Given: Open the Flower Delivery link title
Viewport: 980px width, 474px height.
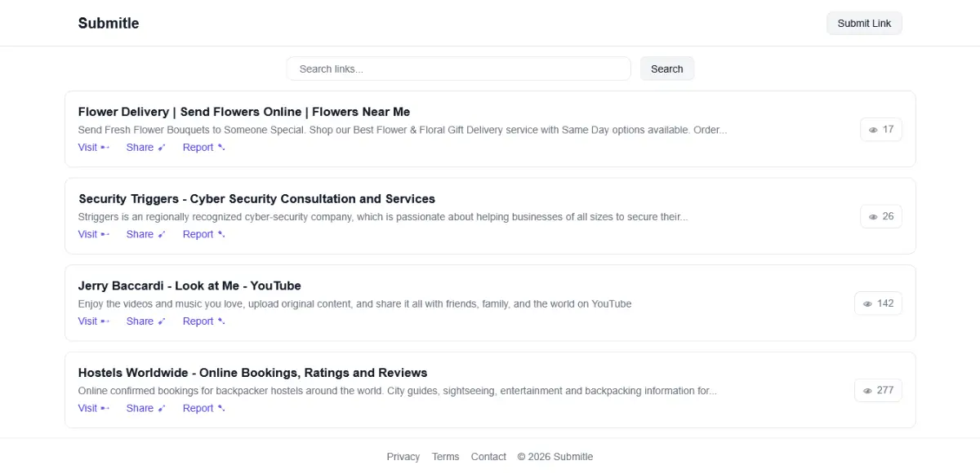Looking at the screenshot, I should click(244, 112).
